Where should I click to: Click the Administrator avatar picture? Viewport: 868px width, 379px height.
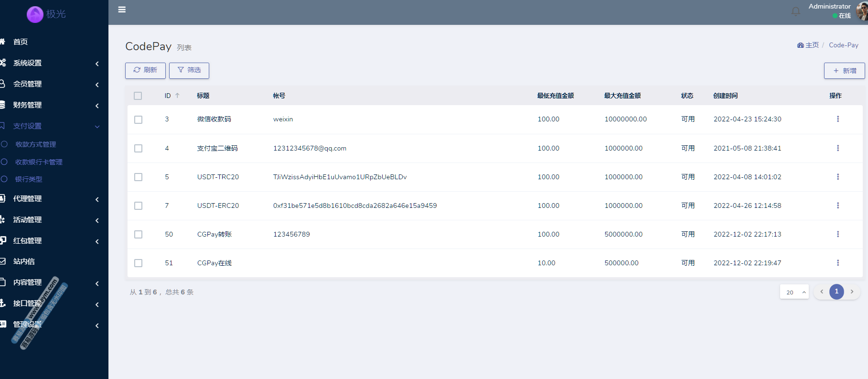click(862, 11)
